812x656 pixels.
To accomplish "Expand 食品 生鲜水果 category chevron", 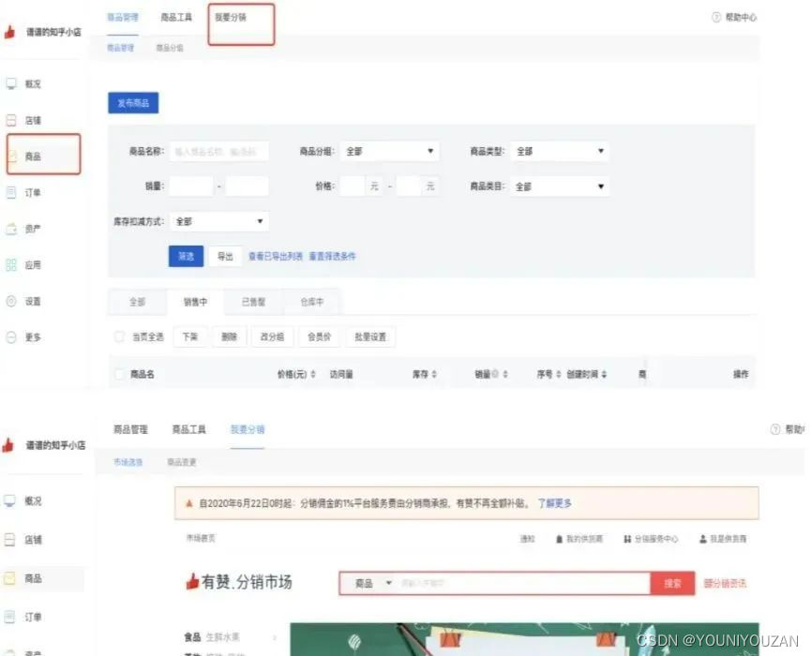I will (275, 637).
